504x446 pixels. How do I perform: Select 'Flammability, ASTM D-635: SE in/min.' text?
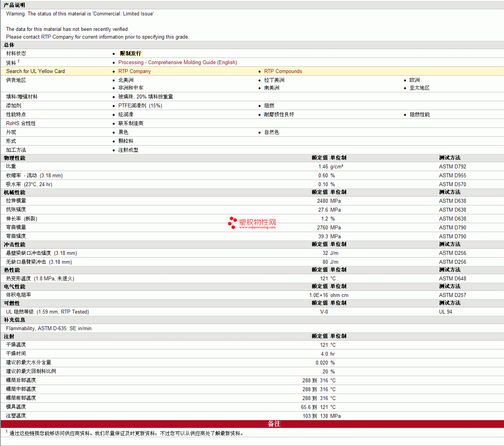(49, 328)
